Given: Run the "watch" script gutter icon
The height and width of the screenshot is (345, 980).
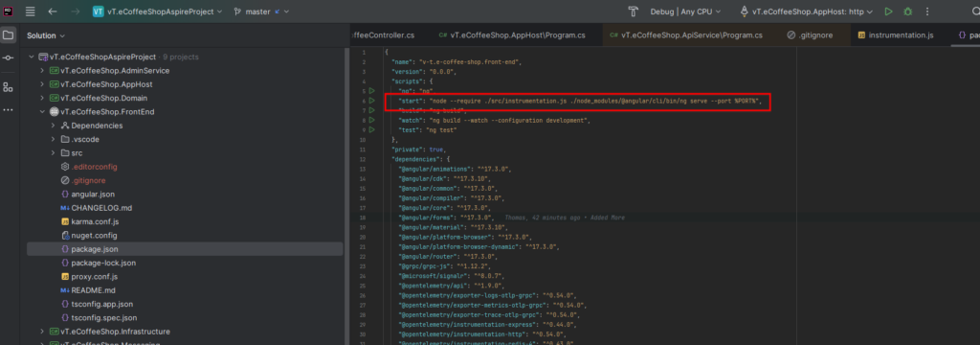Looking at the screenshot, I should pos(371,120).
